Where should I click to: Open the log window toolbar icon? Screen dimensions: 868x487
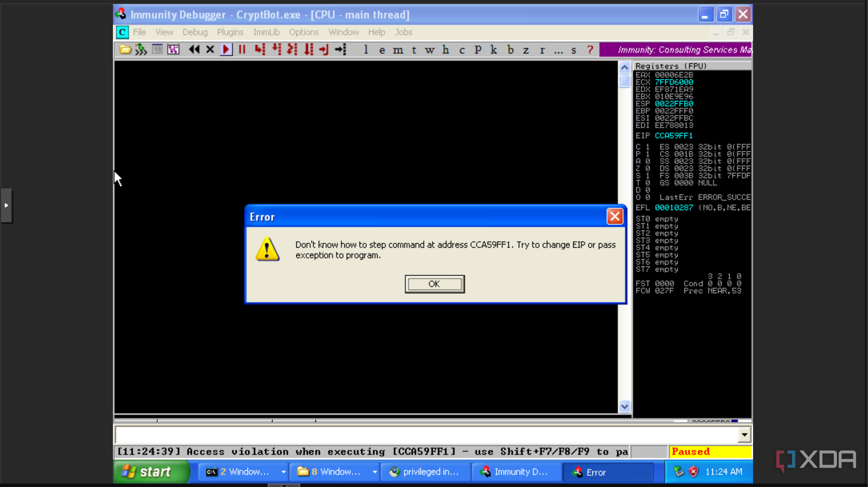click(x=157, y=50)
